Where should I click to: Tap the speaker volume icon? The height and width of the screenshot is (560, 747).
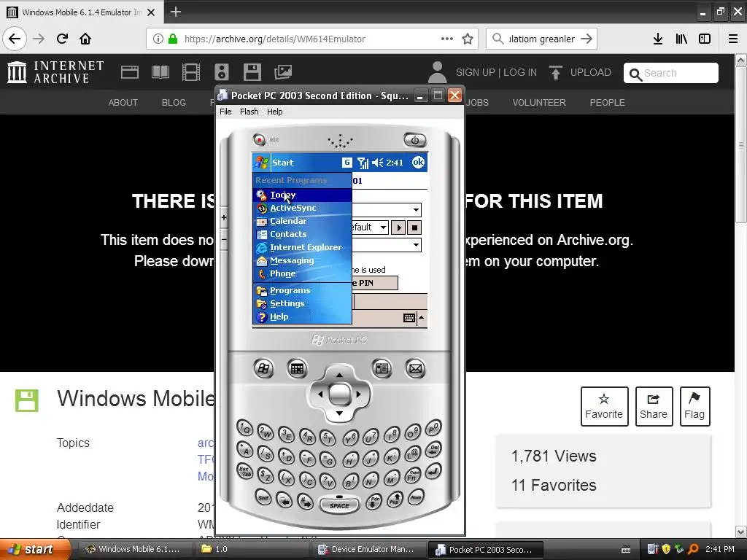point(377,163)
